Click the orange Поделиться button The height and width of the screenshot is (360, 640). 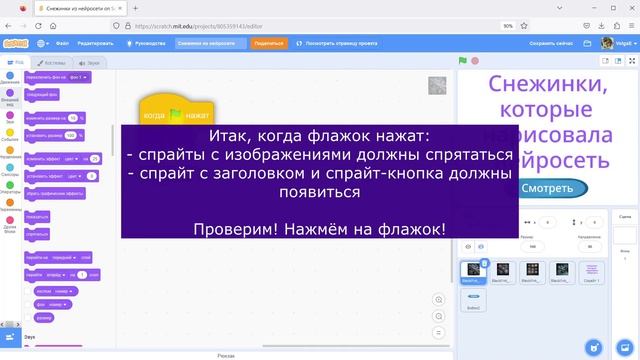click(x=269, y=43)
